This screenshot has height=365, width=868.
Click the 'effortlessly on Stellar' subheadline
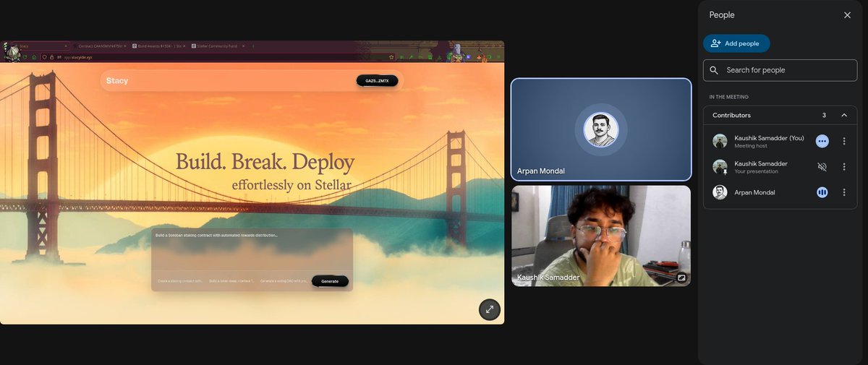(292, 185)
